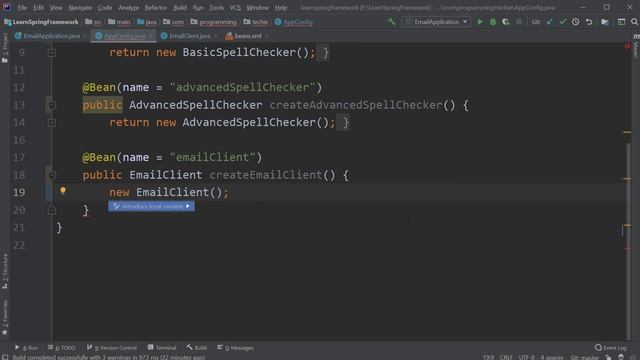This screenshot has width=640, height=360.
Task: Run with Coverage icon in toolbar
Action: [506, 22]
